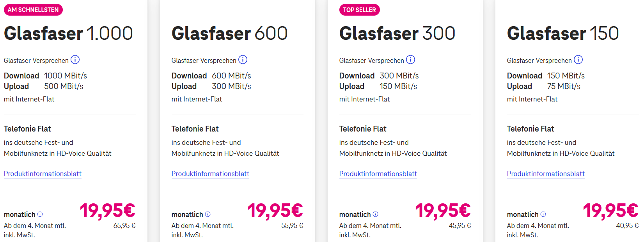Click the Glasfaser 150 tariff title
The height and width of the screenshot is (242, 644).
click(563, 34)
